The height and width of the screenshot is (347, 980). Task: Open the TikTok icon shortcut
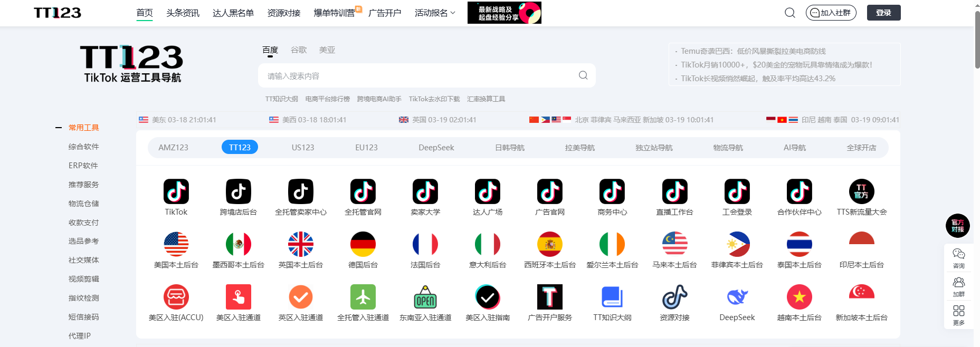tap(176, 191)
